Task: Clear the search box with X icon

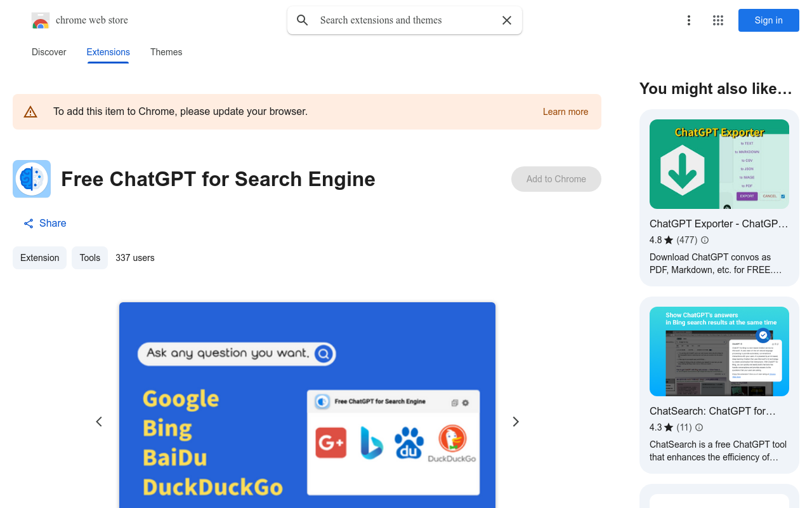Action: [x=507, y=20]
